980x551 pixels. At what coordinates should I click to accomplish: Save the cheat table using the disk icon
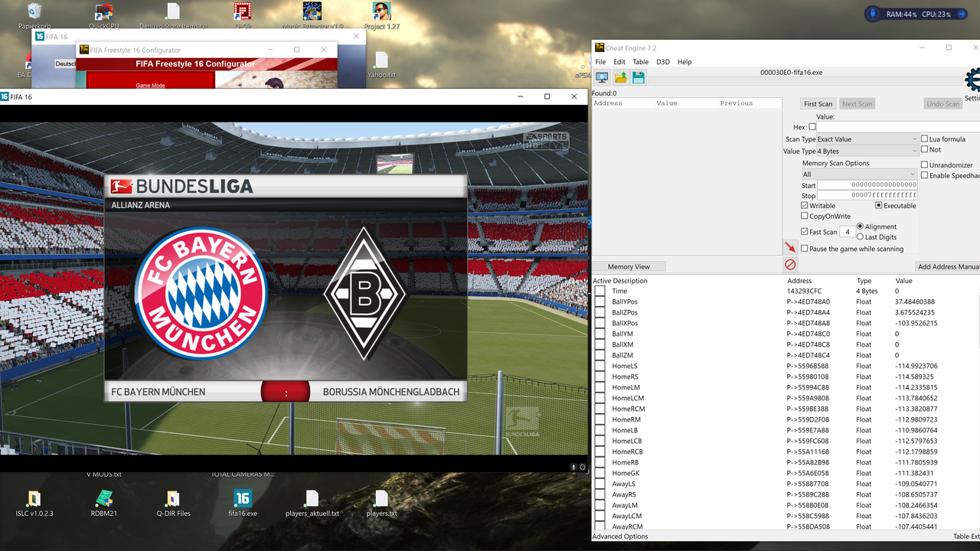(638, 77)
